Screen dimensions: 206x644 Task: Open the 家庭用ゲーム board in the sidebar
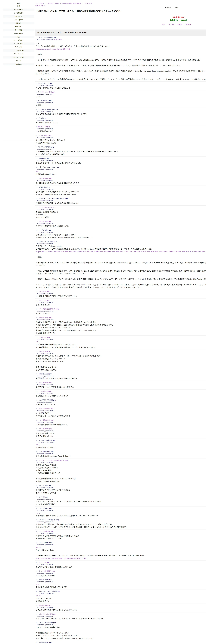[18, 10]
